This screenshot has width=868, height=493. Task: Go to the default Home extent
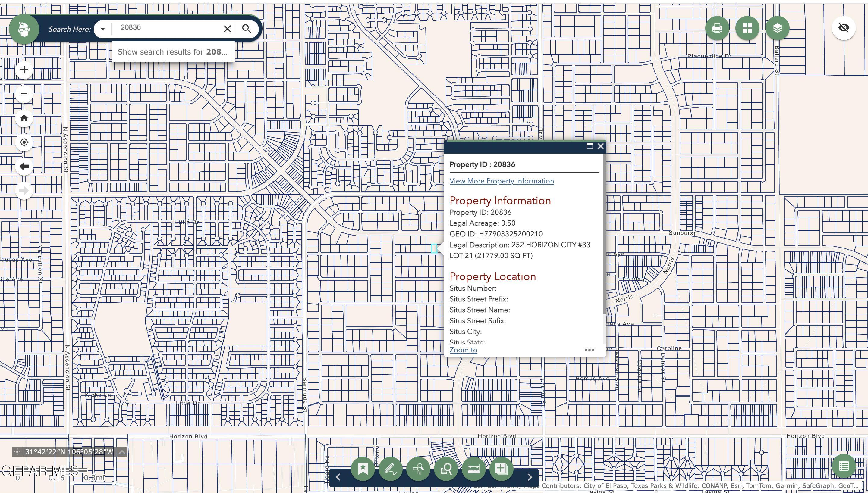tap(24, 118)
